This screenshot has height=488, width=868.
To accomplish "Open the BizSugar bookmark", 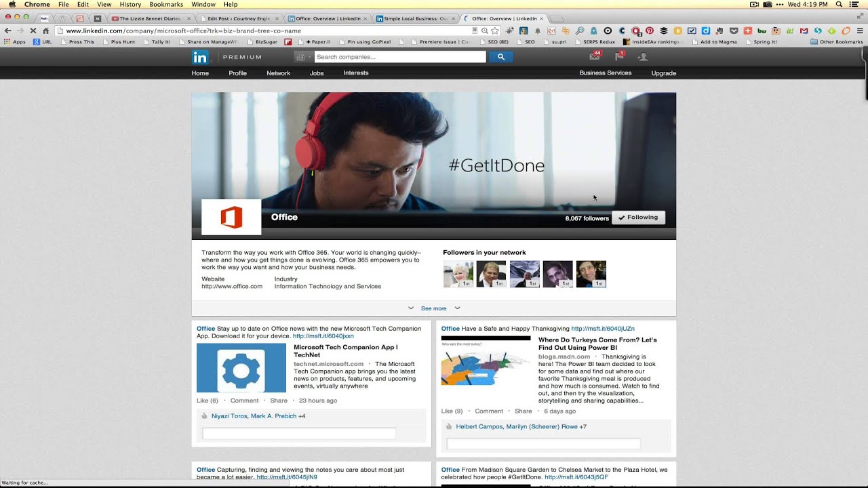I will click(262, 42).
